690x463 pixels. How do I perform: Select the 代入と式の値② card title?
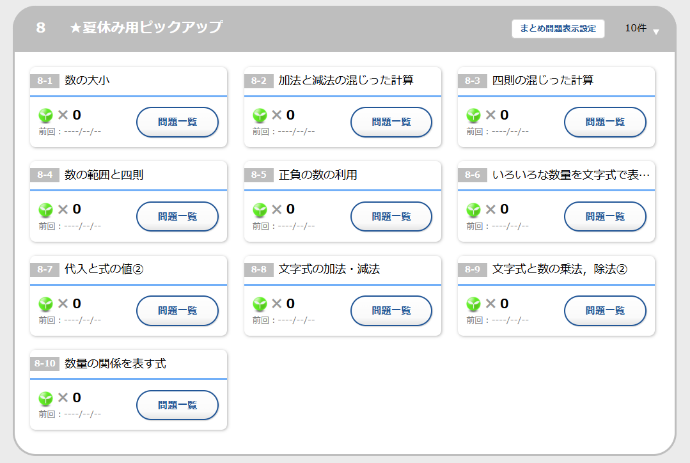coord(104,269)
